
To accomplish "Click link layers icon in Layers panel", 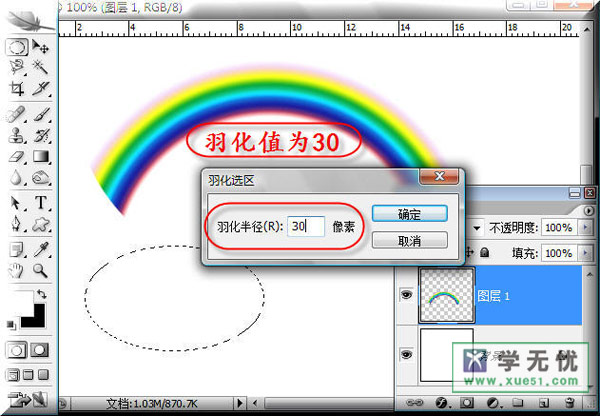I will [x=414, y=403].
